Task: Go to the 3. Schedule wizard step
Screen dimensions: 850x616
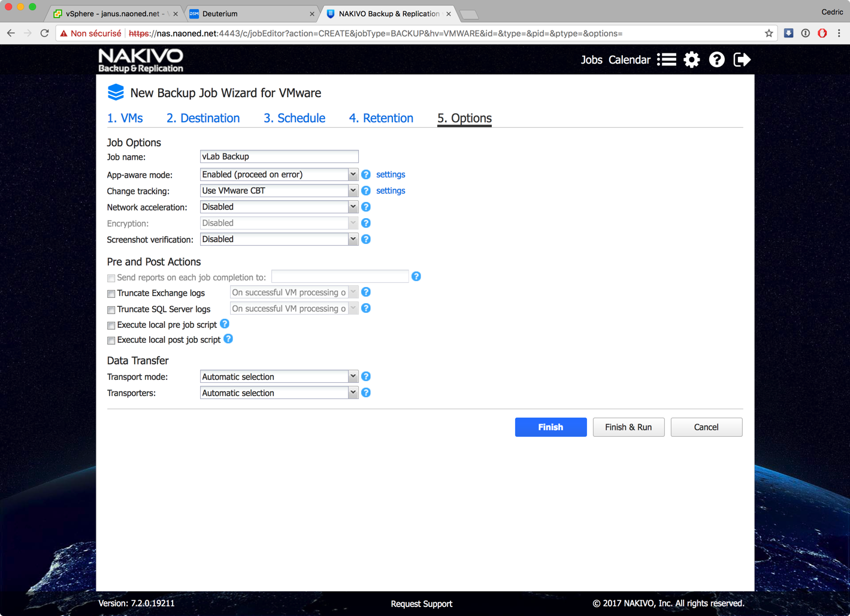Action: pos(294,118)
